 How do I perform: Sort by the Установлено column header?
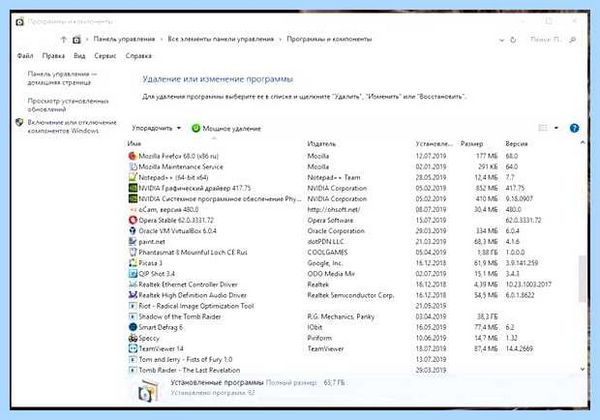(434, 144)
